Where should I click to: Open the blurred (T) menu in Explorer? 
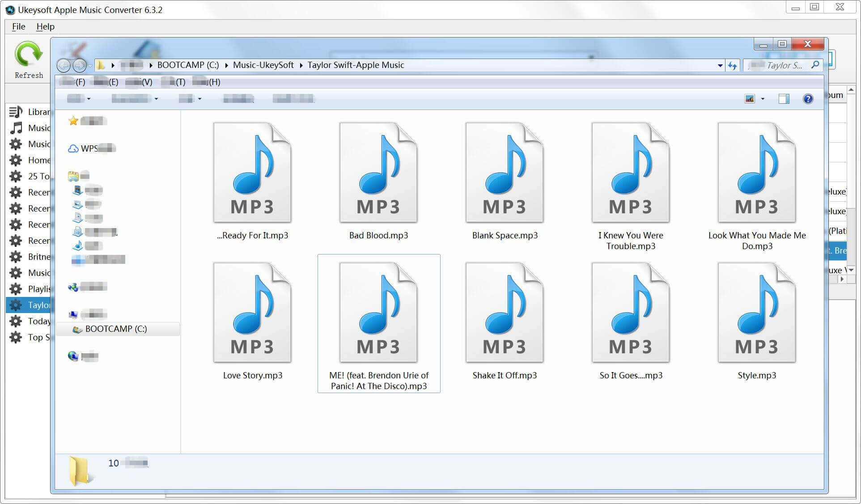(x=173, y=82)
